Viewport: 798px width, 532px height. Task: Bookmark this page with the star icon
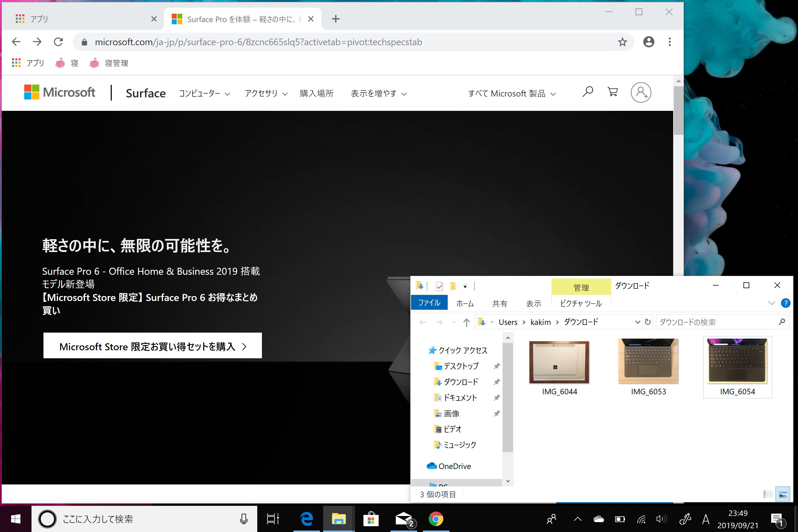click(x=622, y=42)
